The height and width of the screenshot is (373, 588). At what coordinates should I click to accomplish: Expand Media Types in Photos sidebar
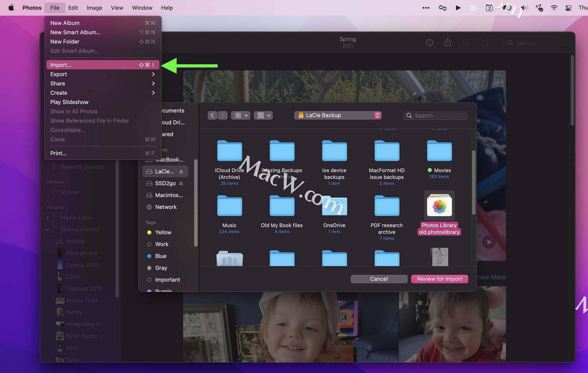pos(48,218)
